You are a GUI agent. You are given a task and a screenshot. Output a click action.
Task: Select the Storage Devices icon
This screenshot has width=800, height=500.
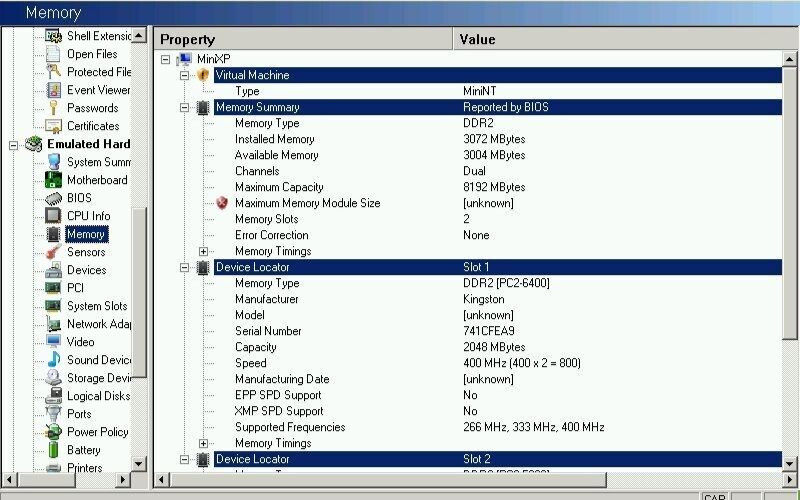(53, 378)
